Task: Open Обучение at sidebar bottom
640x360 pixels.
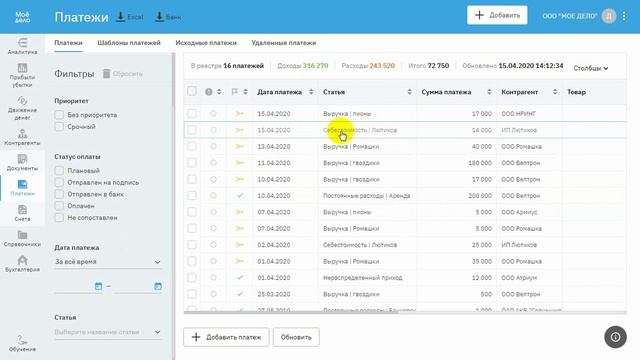Action: 22,343
